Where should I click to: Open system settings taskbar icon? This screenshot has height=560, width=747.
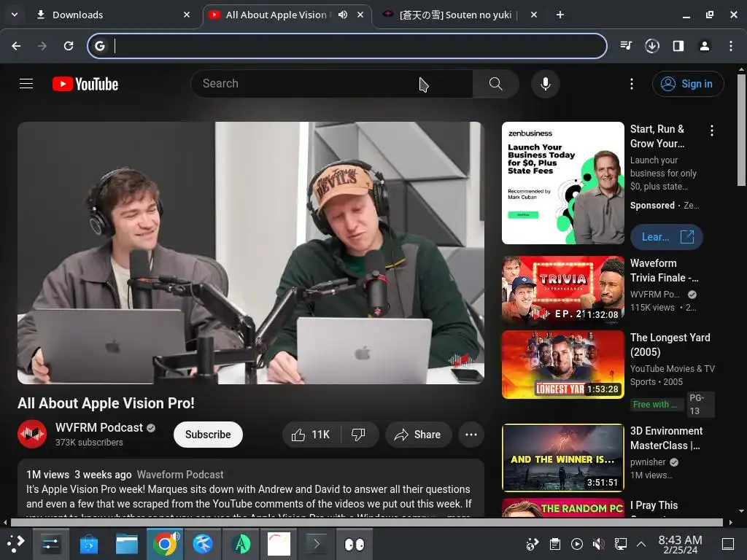point(50,544)
